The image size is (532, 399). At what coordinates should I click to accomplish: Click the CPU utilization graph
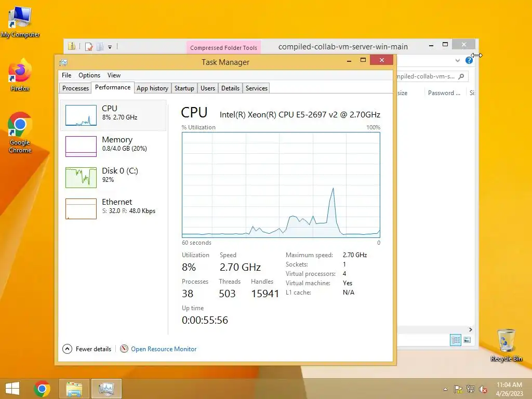281,185
